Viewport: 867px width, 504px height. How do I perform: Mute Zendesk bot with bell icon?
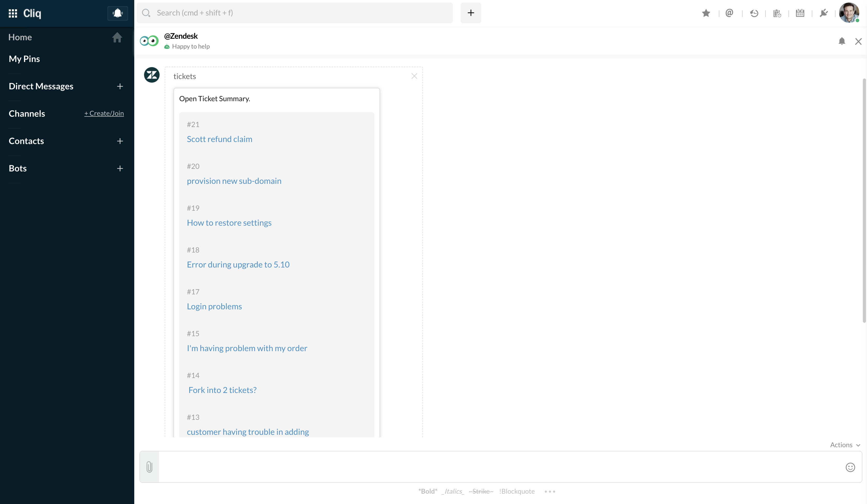841,41
